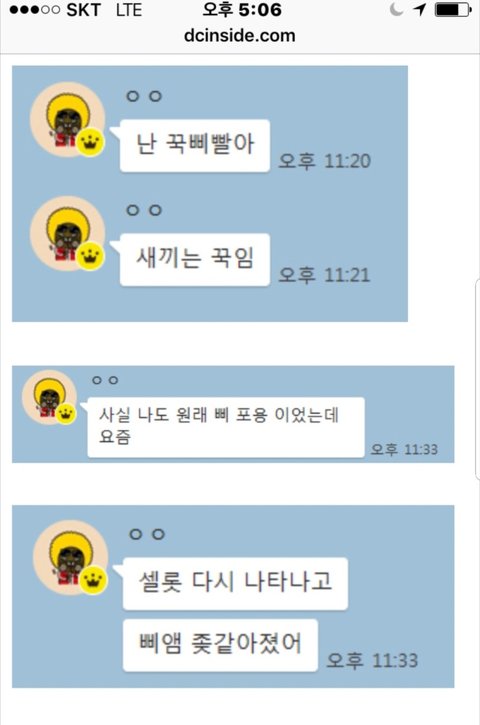
Task: Tap the avatar beside 셀롯 다시 나타나고
Action: pos(71,557)
